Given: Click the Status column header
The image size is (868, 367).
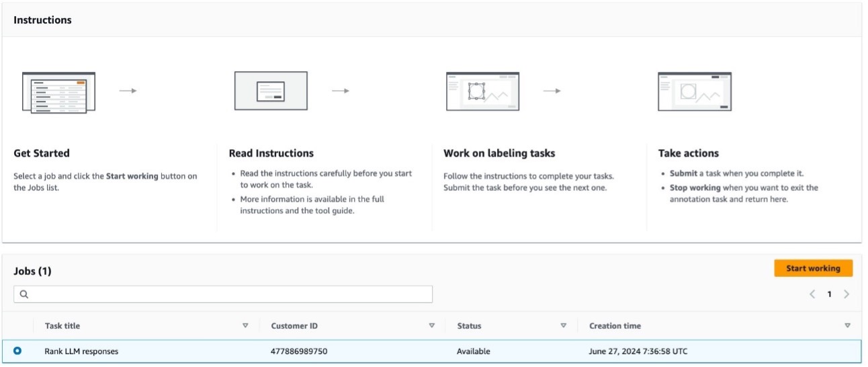Looking at the screenshot, I should pyautogui.click(x=469, y=326).
